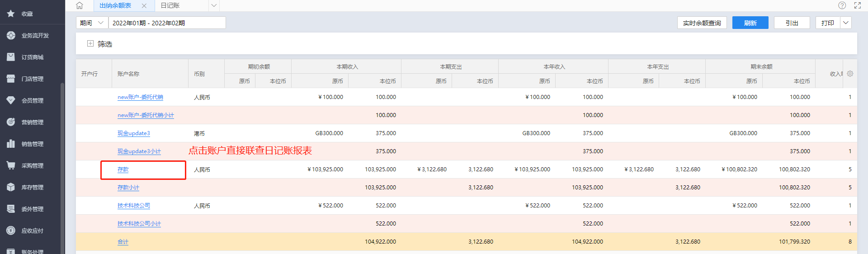The height and width of the screenshot is (254, 868).
Task: Expand the 筛选 filter panel
Action: (90, 44)
